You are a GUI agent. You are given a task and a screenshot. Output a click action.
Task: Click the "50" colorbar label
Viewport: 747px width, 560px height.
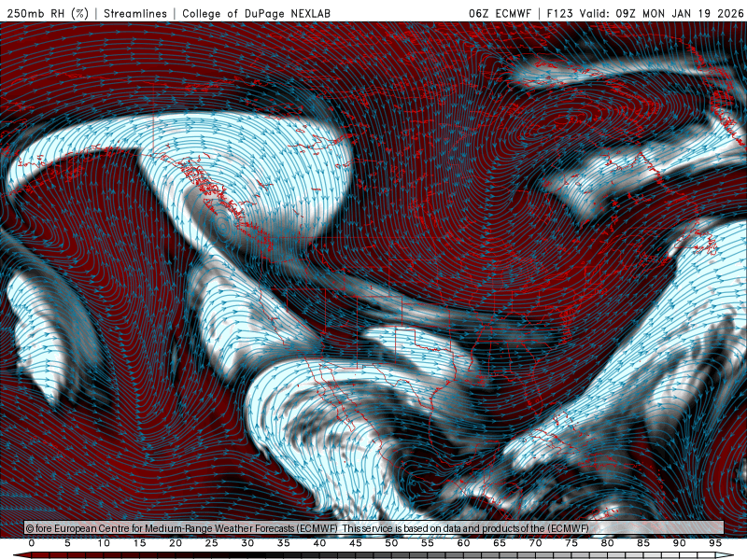[391, 543]
